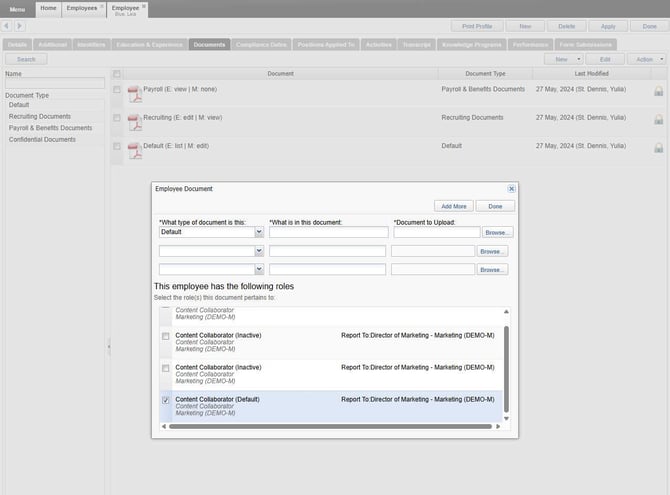Expand the Action dropdown button
670x495 pixels.
(x=645, y=59)
